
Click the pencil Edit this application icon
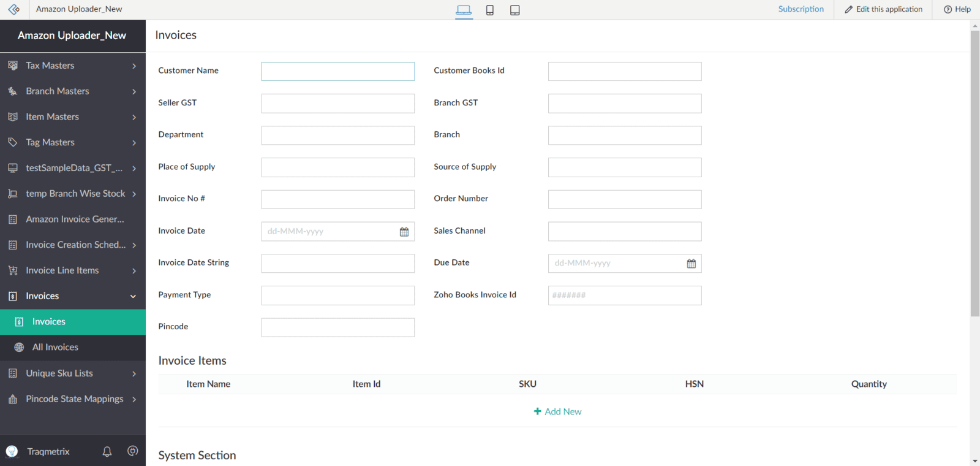(x=848, y=9)
